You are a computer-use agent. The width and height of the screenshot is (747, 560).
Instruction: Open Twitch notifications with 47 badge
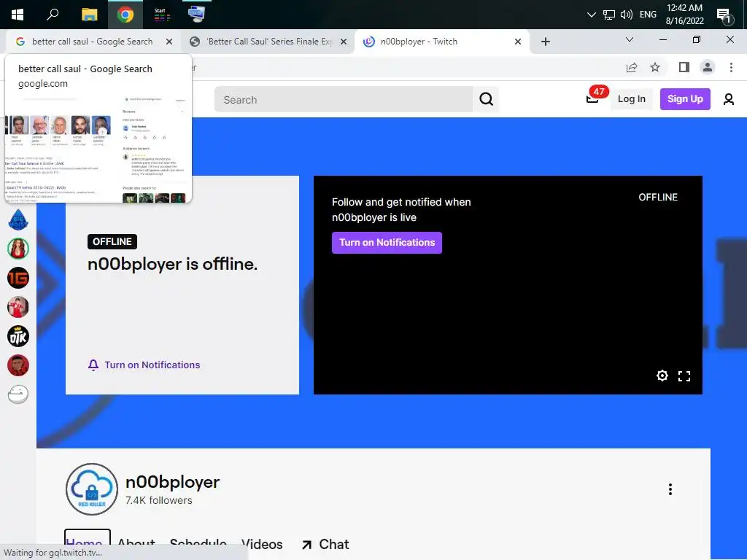[593, 98]
